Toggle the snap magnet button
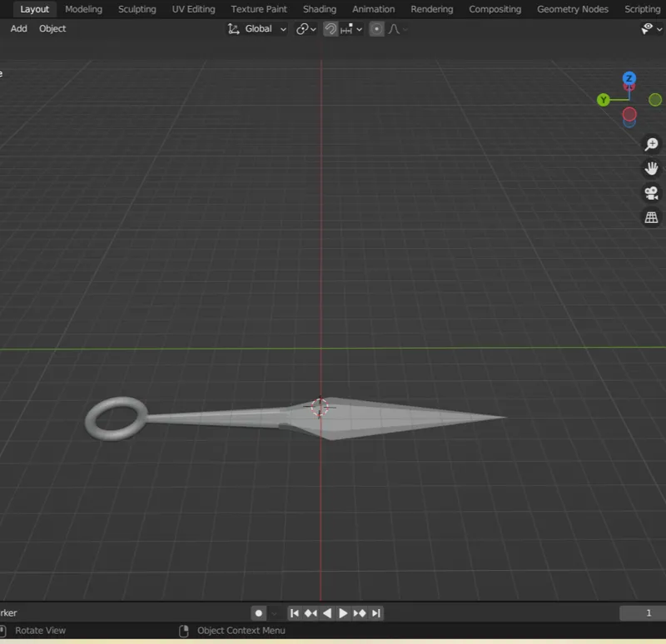 coord(331,29)
